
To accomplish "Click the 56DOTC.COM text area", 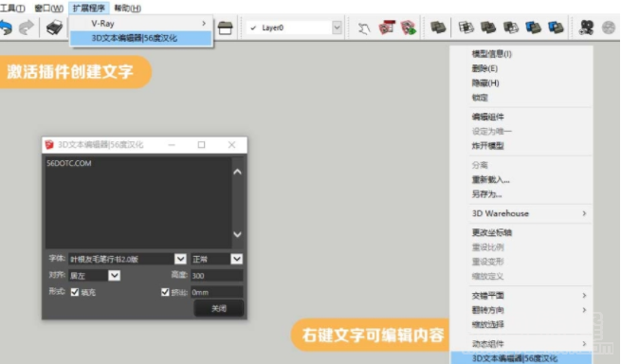I will (x=138, y=203).
